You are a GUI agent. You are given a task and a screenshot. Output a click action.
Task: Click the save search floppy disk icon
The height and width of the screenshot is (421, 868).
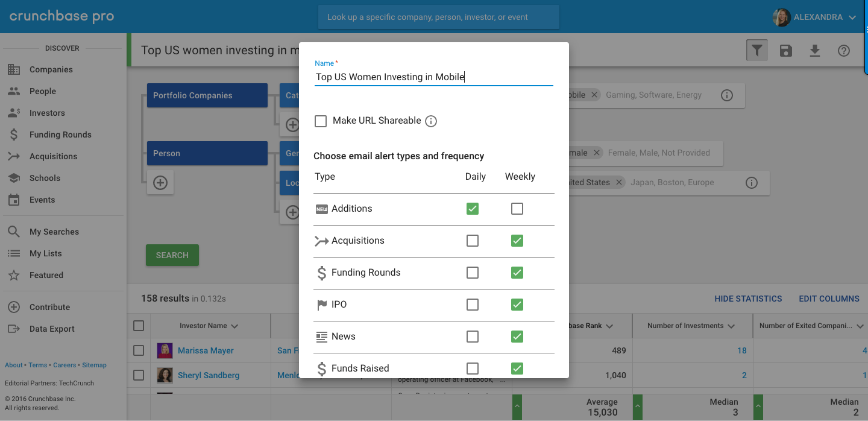[785, 51]
